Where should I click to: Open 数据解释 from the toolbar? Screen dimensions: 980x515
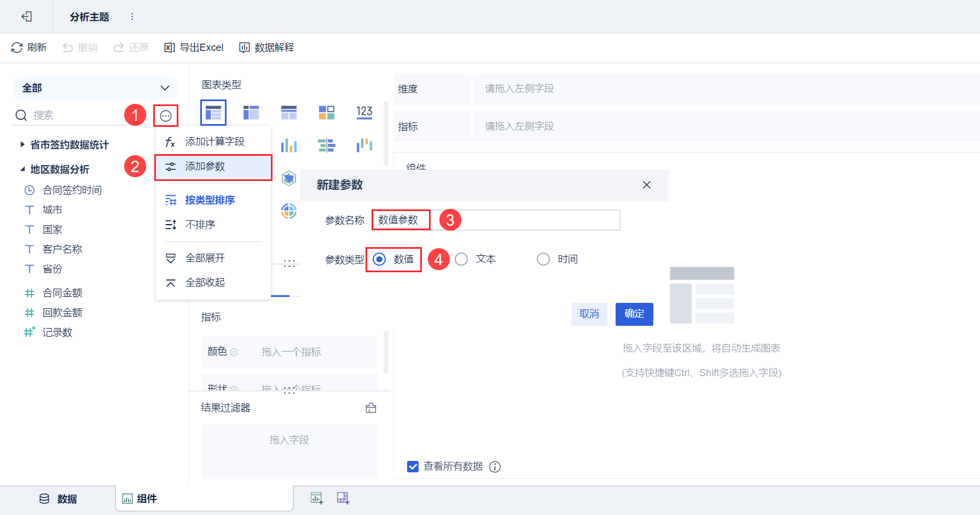pyautogui.click(x=266, y=48)
